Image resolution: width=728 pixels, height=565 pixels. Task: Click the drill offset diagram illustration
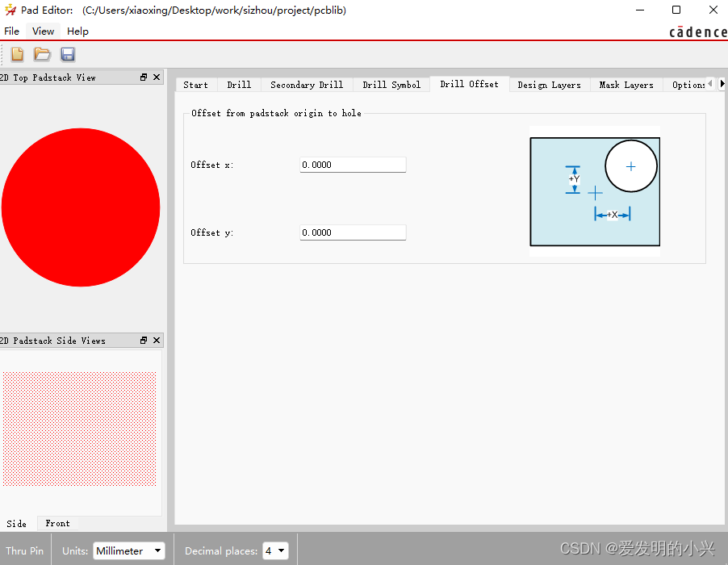pyautogui.click(x=595, y=191)
